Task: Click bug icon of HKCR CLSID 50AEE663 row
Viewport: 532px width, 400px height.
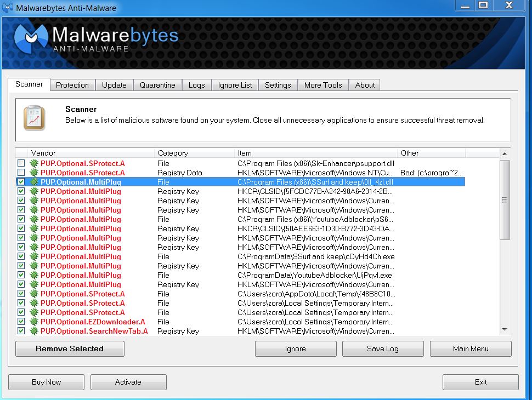Action: (34, 228)
